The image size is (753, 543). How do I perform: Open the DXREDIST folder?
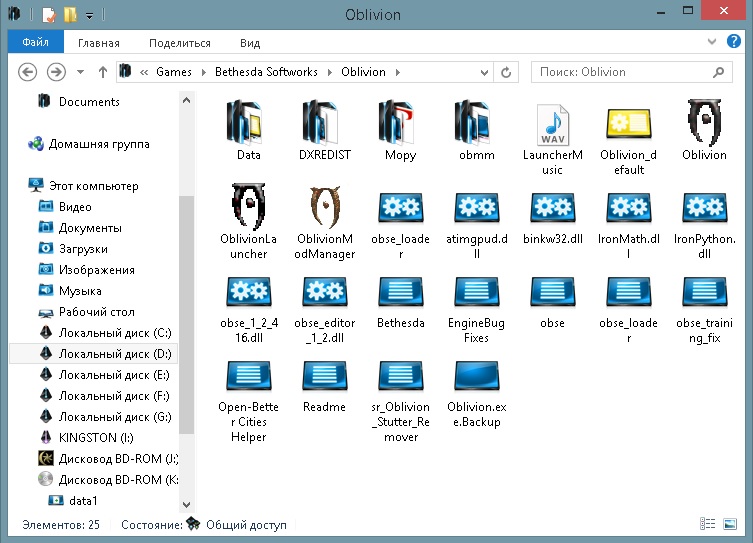pyautogui.click(x=324, y=130)
